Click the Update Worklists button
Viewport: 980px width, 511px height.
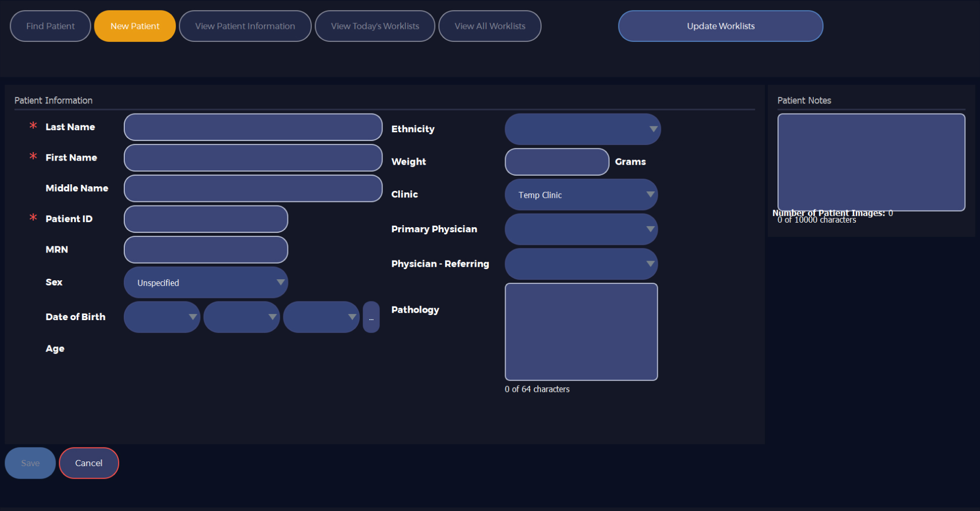point(720,26)
